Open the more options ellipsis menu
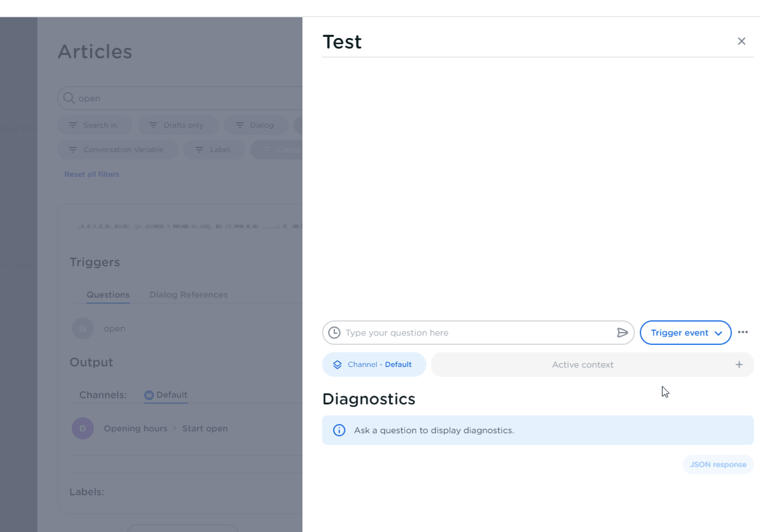Viewport: 760px width, 532px height. click(743, 332)
